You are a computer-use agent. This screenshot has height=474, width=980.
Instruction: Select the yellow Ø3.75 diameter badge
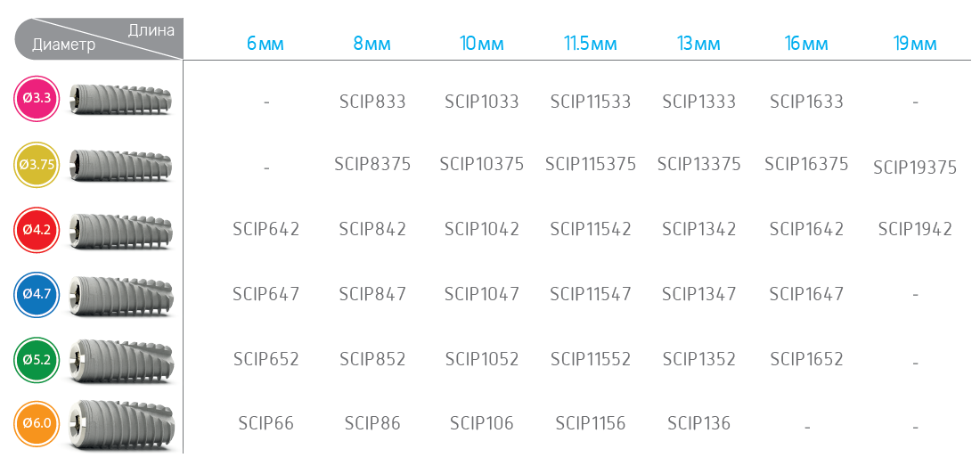(x=37, y=164)
